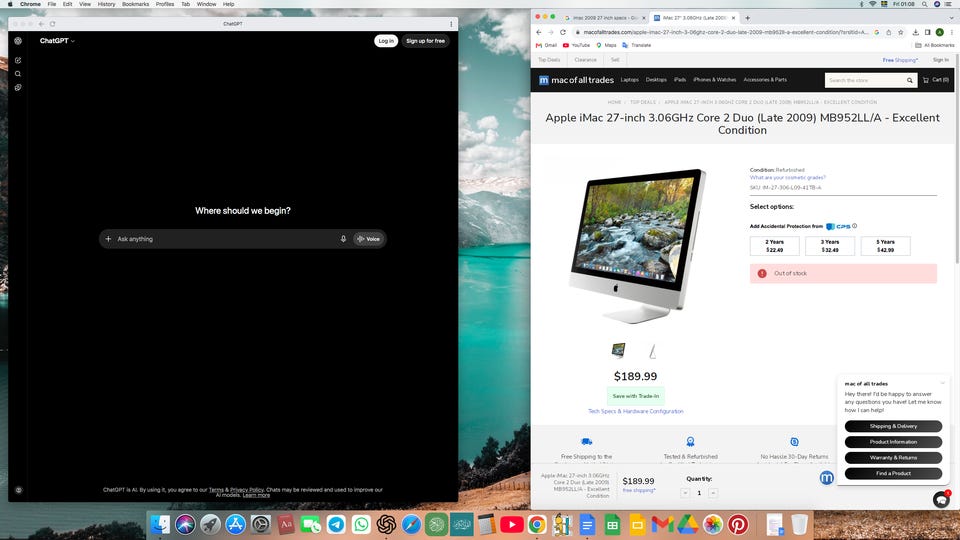Open the Chrome profile avatar
The width and height of the screenshot is (960, 540).
coord(939,32)
